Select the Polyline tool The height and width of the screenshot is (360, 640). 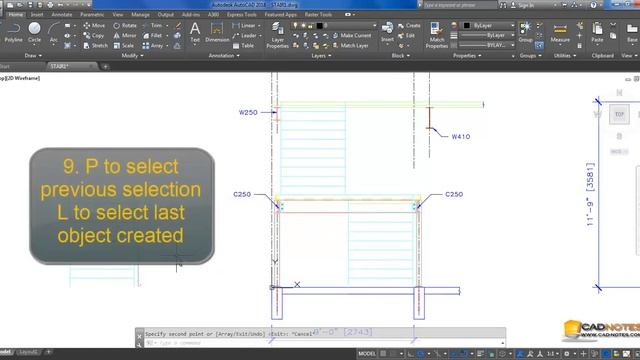(x=13, y=33)
